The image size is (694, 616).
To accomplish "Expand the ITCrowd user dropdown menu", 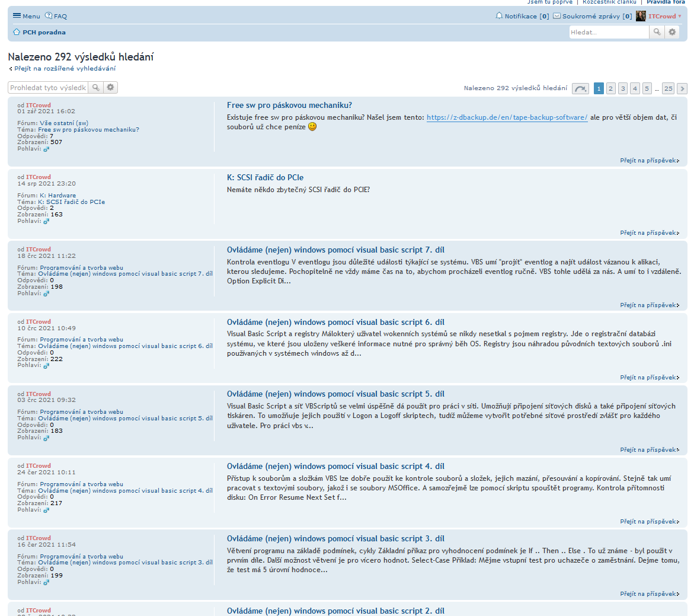I will (679, 16).
